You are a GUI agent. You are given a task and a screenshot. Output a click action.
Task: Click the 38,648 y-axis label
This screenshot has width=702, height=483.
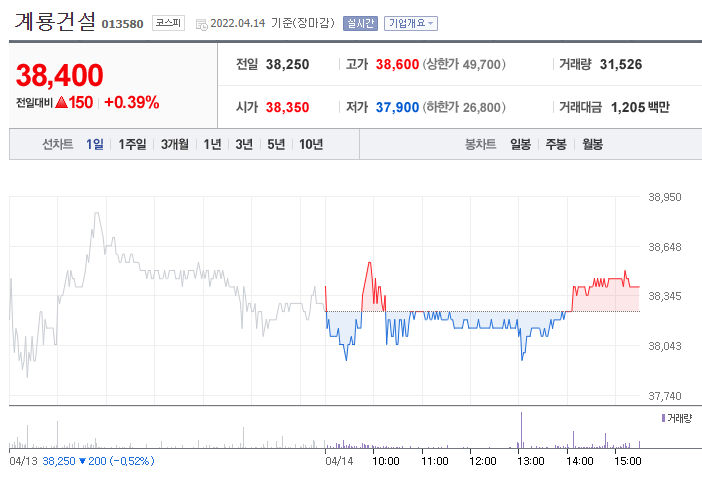[665, 247]
